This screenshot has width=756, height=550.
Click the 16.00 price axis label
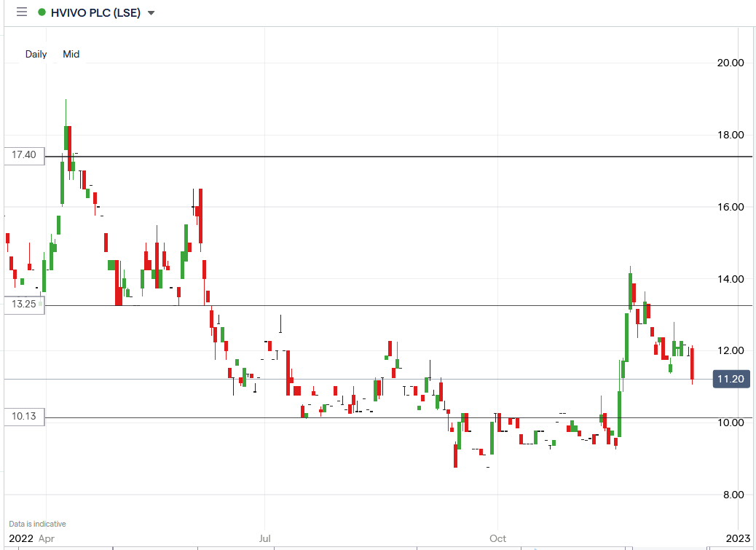tap(731, 207)
